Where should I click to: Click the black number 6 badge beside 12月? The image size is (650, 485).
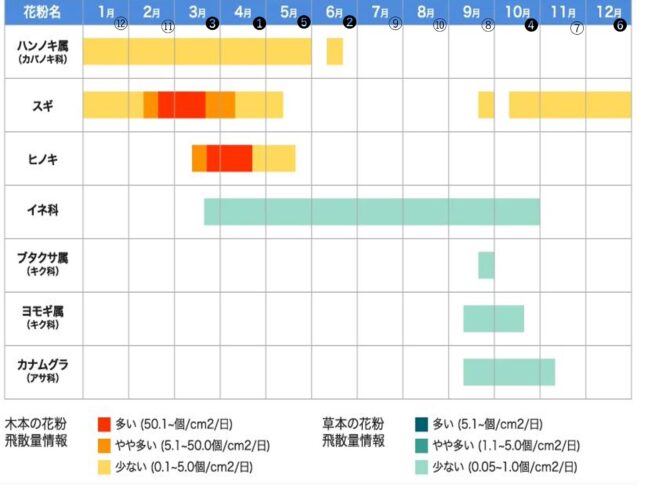(x=620, y=25)
